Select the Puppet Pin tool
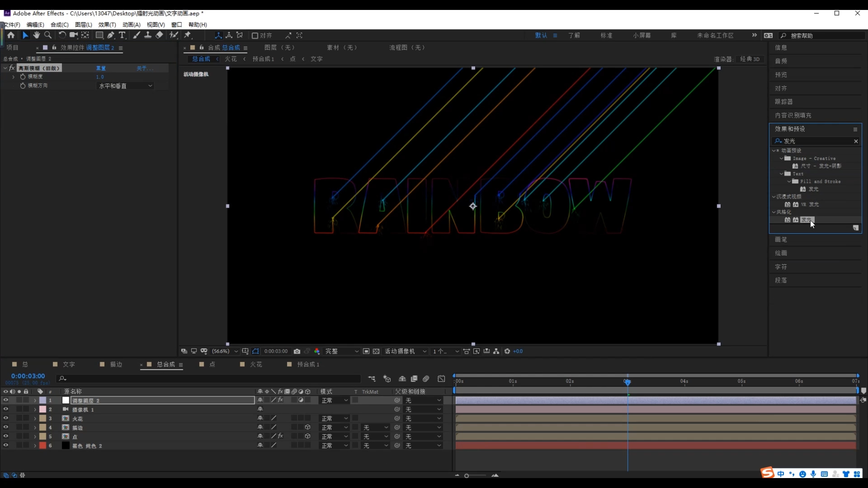 click(188, 35)
